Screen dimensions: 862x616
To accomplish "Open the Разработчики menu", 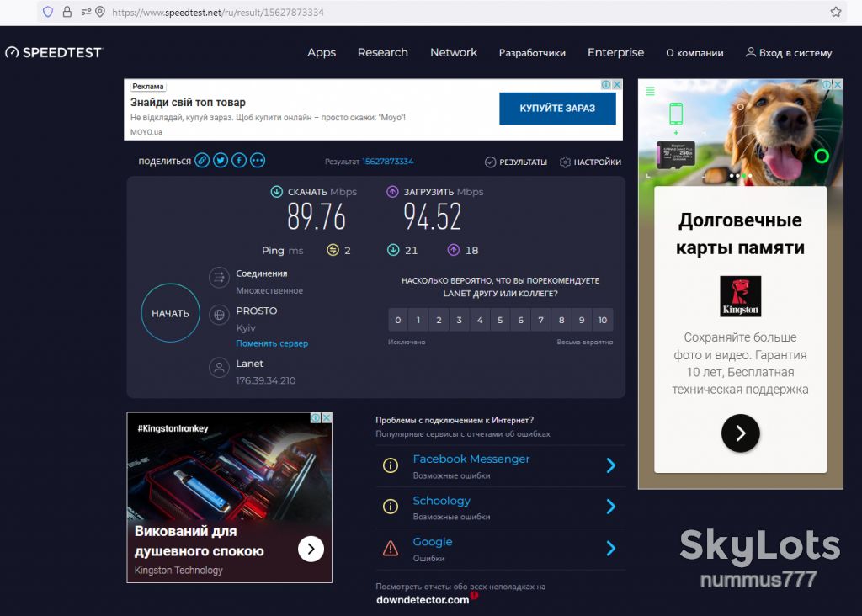I will tap(532, 53).
